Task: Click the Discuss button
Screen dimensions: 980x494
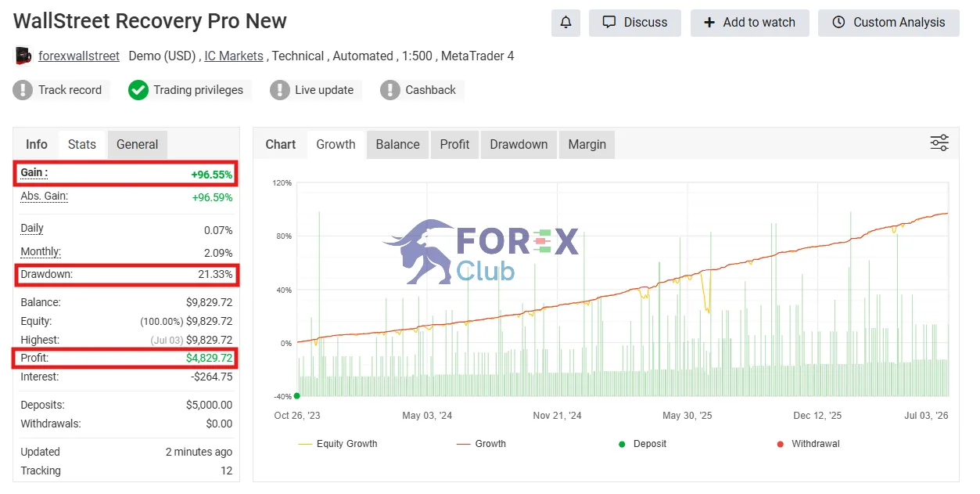Action: pyautogui.click(x=635, y=23)
